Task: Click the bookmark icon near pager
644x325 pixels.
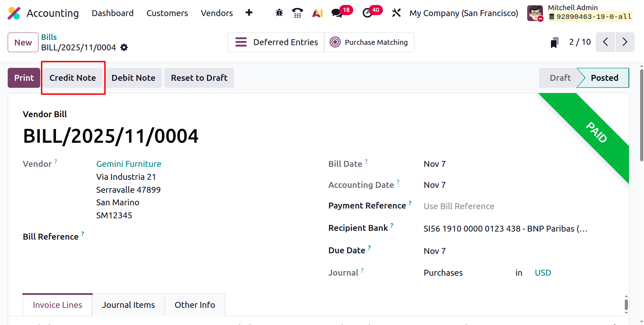Action: coord(554,42)
